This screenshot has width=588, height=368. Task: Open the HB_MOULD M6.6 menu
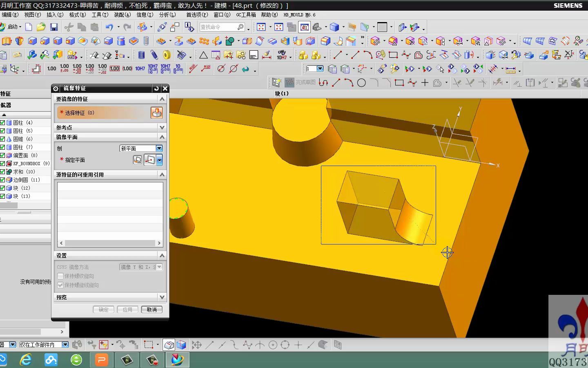299,15
